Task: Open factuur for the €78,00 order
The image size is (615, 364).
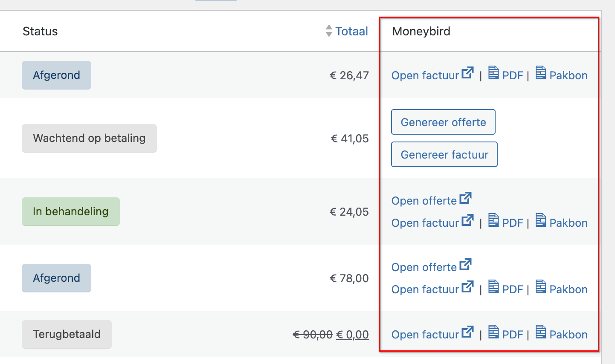Action: 425,289
